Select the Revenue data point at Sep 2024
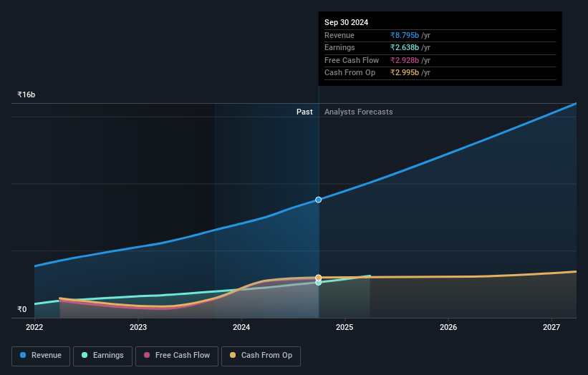 (x=319, y=200)
